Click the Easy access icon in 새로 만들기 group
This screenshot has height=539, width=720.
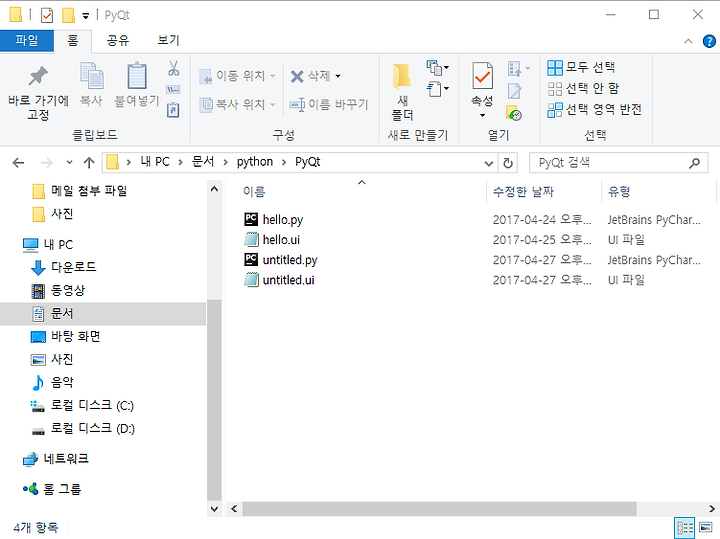point(437,89)
